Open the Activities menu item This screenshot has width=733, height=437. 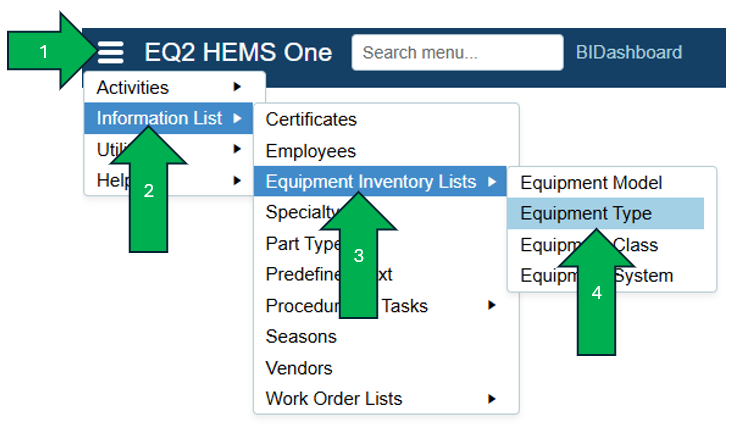click(x=133, y=88)
